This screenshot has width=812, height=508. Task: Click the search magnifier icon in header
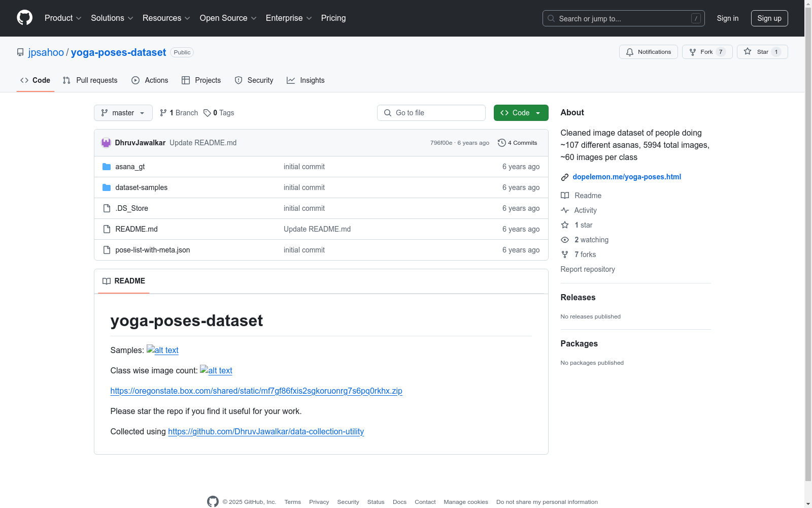pyautogui.click(x=551, y=18)
